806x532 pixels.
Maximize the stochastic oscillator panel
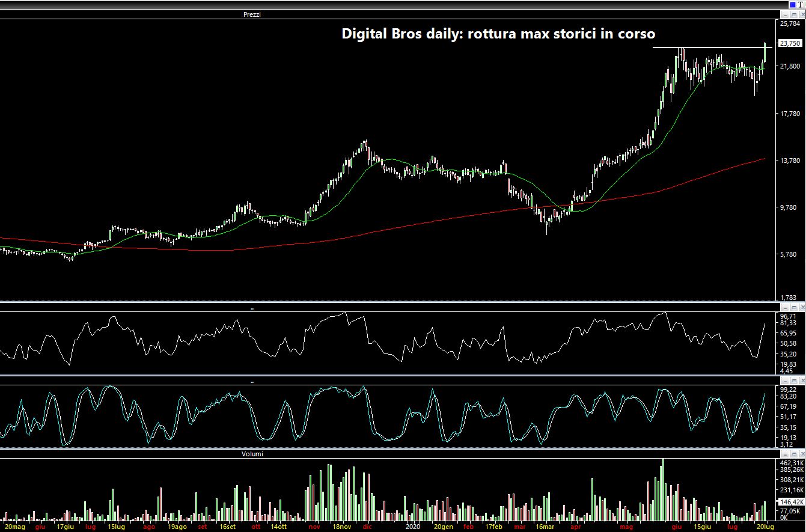[x=793, y=381]
